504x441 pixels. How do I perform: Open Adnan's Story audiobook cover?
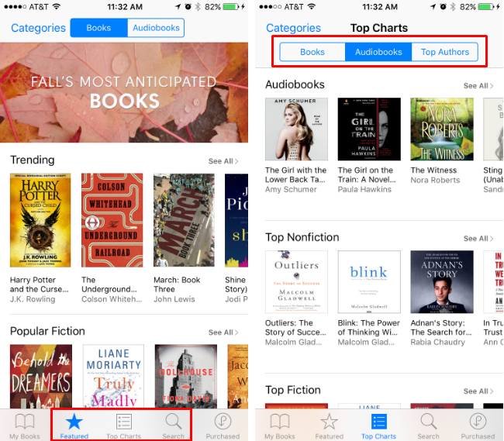(x=442, y=281)
